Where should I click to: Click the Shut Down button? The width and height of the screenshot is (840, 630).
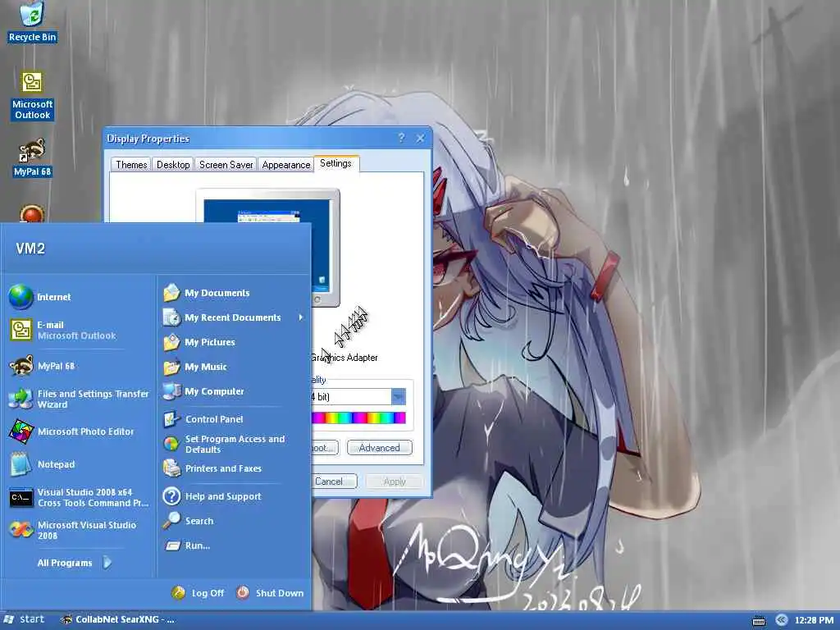point(270,593)
